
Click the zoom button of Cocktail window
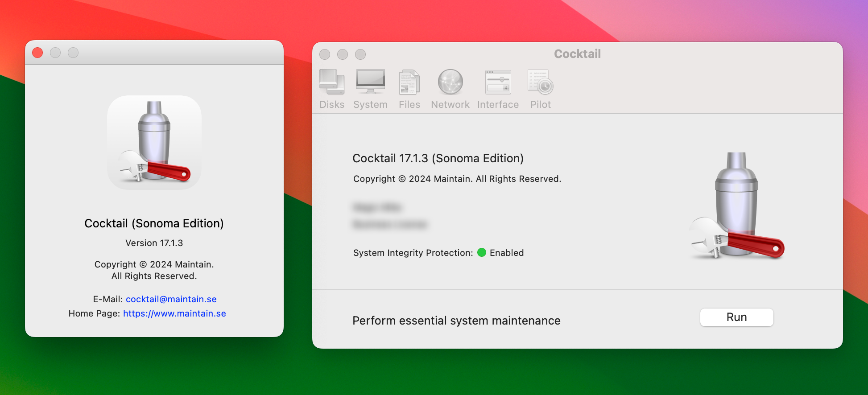[x=360, y=54]
